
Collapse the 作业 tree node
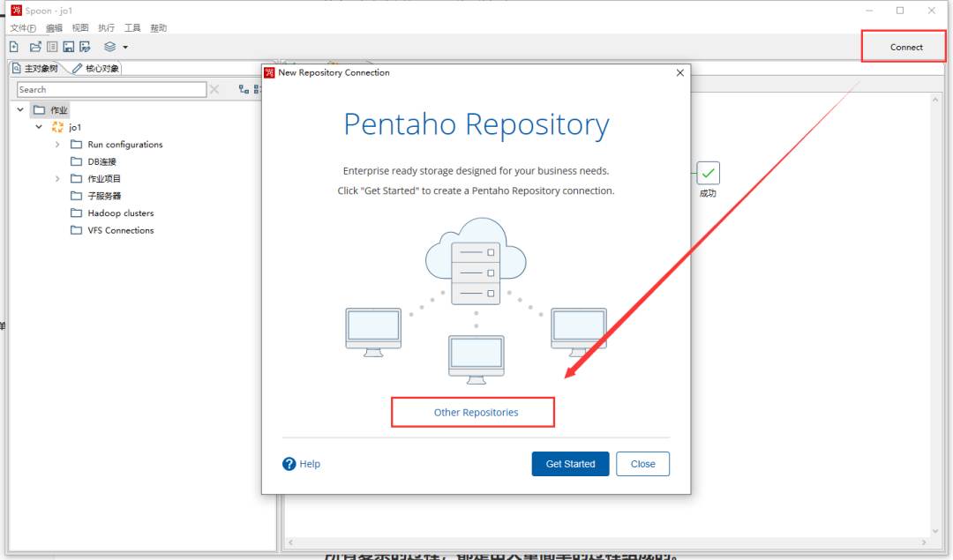[20, 110]
